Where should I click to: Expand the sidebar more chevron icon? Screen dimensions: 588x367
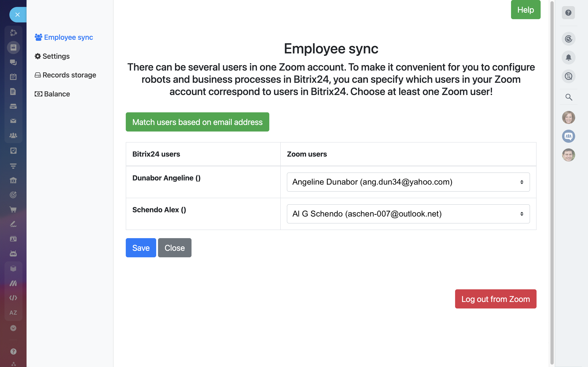coord(13,328)
